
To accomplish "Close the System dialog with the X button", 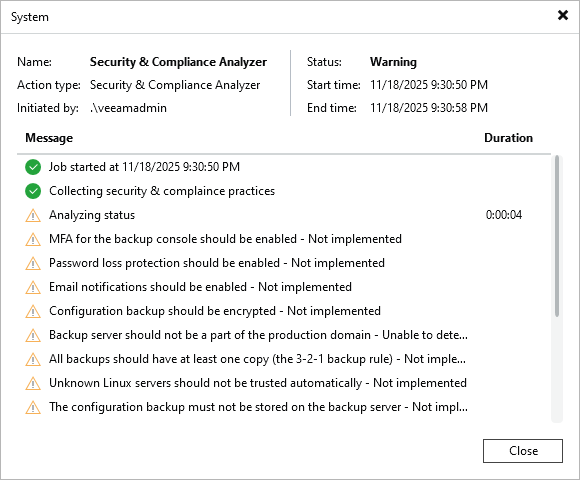I will click(563, 15).
